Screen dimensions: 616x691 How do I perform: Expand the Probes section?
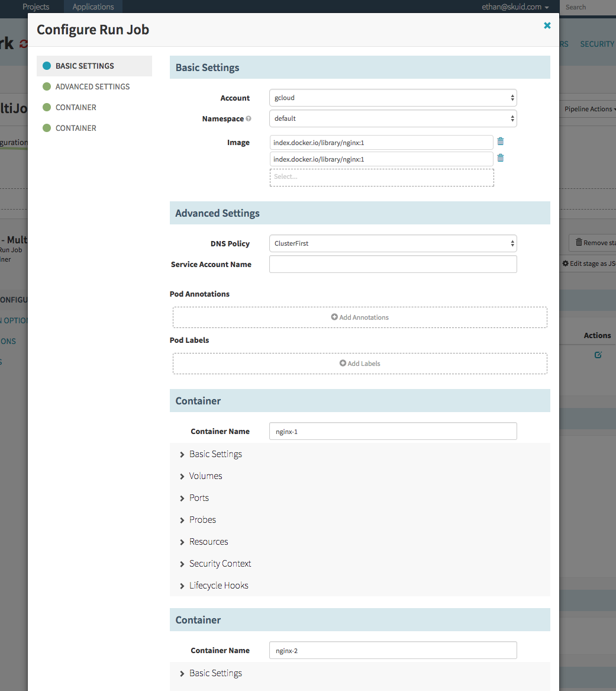[x=198, y=520]
